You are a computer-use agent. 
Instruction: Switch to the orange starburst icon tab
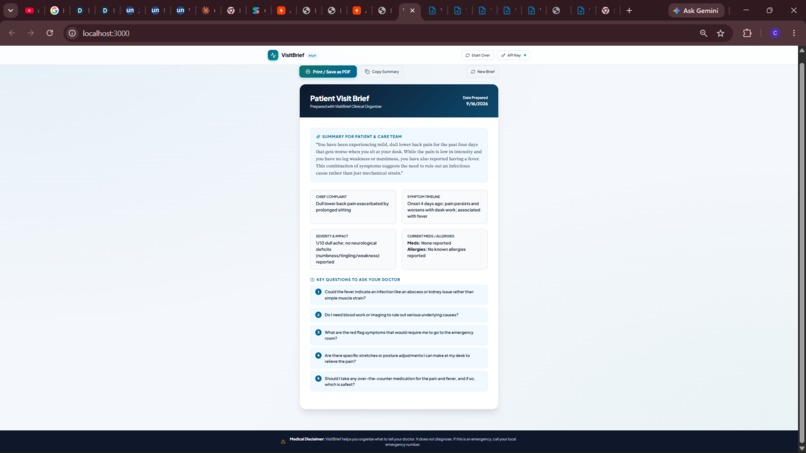pyautogui.click(x=206, y=10)
